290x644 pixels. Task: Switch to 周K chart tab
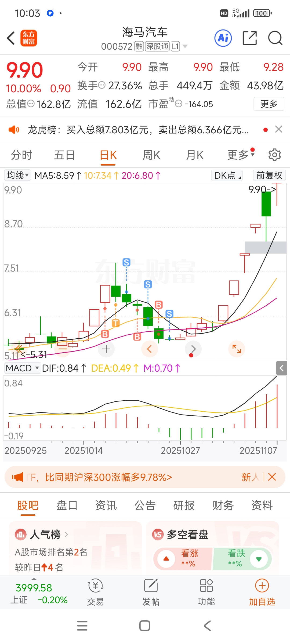pyautogui.click(x=151, y=155)
